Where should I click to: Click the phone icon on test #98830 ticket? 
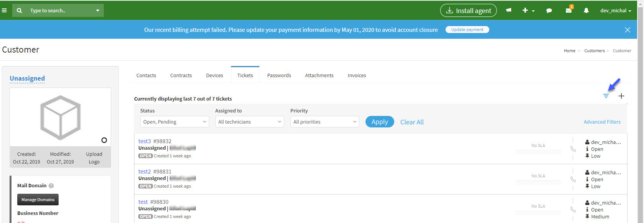573,210
